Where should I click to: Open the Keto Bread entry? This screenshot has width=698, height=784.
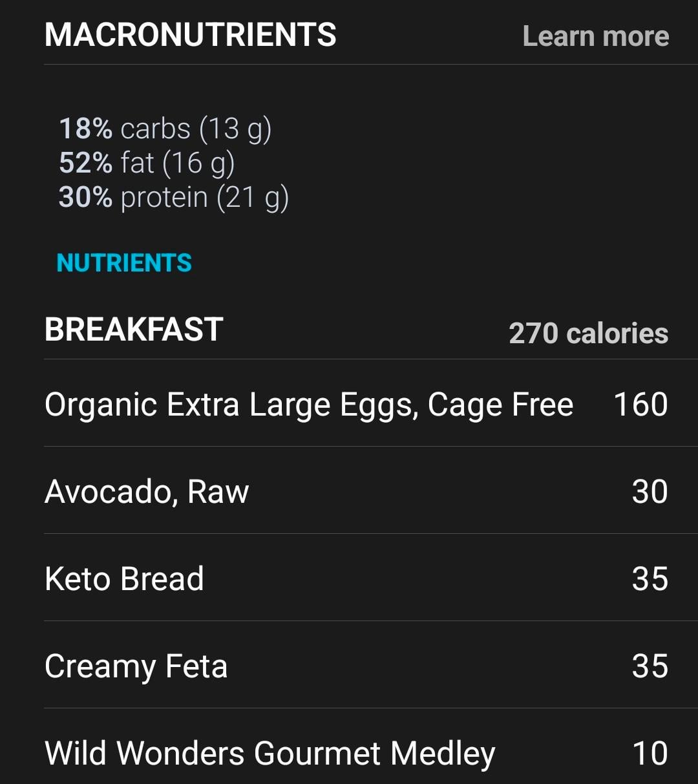tap(124, 579)
